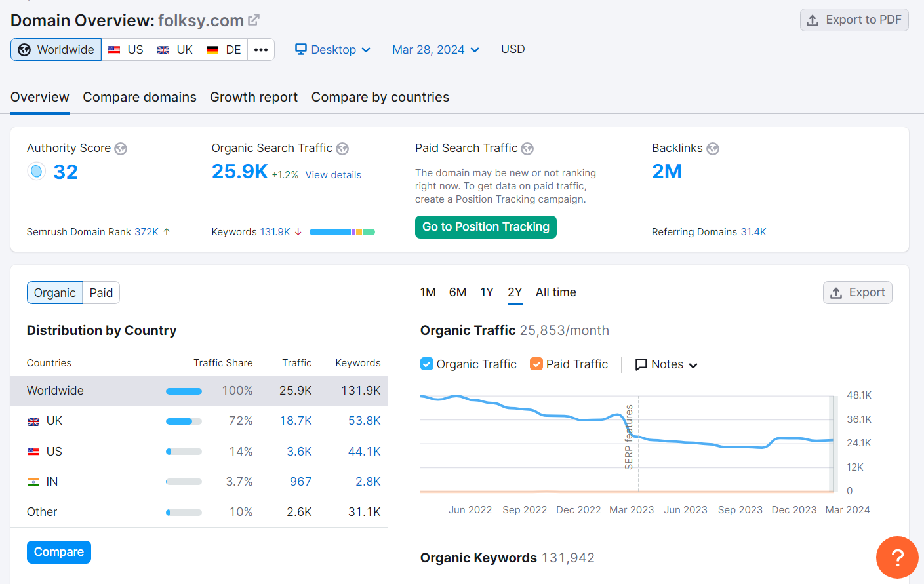This screenshot has width=924, height=584.
Task: Switch the distribution view to Paid
Action: (101, 292)
